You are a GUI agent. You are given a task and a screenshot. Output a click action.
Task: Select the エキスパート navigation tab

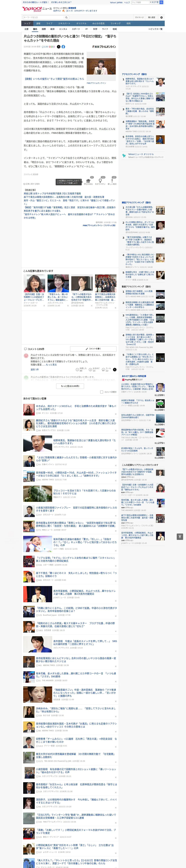(64, 24)
